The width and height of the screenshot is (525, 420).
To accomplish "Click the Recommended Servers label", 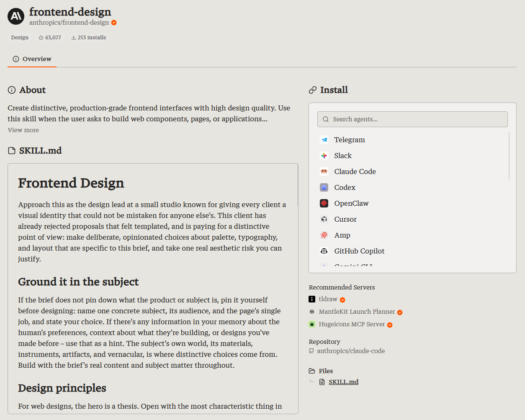I will (342, 287).
